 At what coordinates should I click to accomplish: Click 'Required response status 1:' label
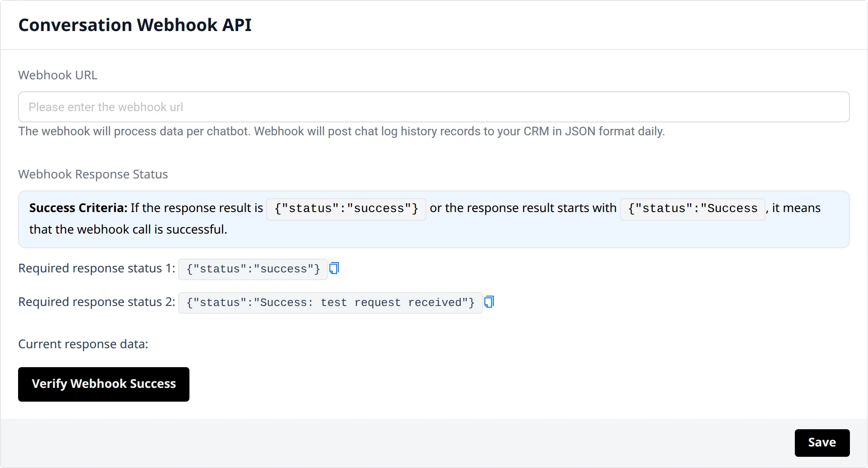click(97, 268)
